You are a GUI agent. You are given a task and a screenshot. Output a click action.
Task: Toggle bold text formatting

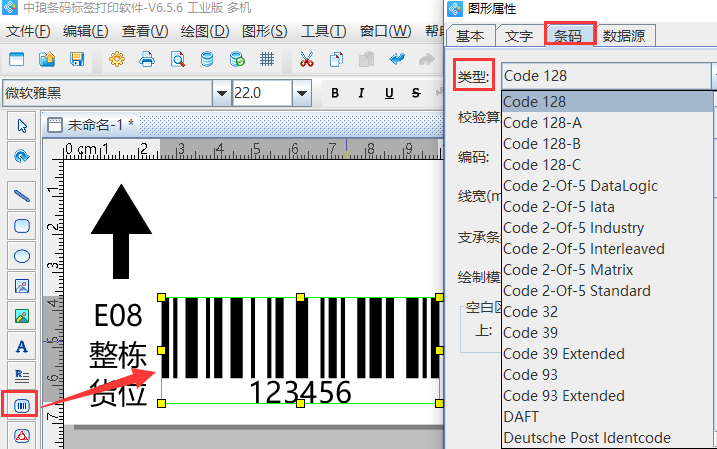point(335,94)
